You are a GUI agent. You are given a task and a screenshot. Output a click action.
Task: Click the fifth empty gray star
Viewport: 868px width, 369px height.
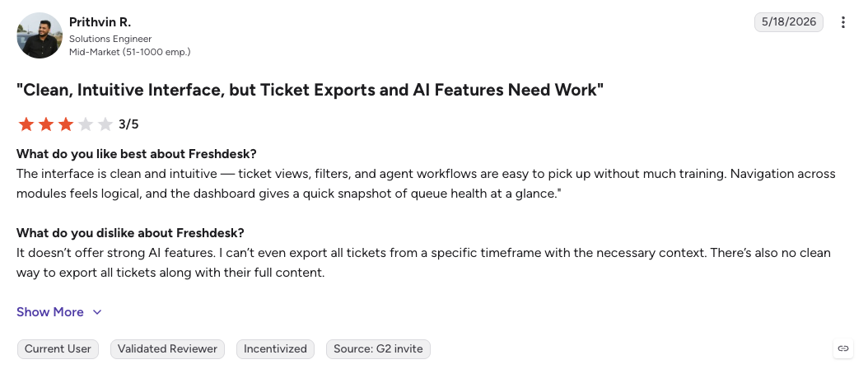point(105,124)
